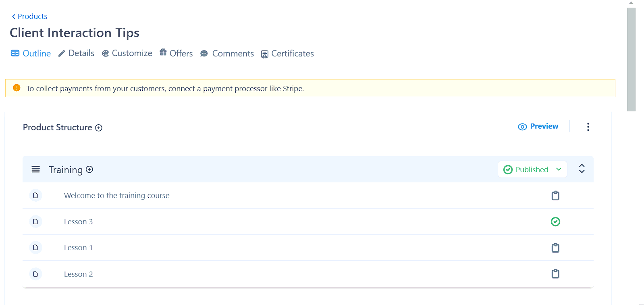This screenshot has width=644, height=305.
Task: Open Lesson 2
Action: point(79,274)
